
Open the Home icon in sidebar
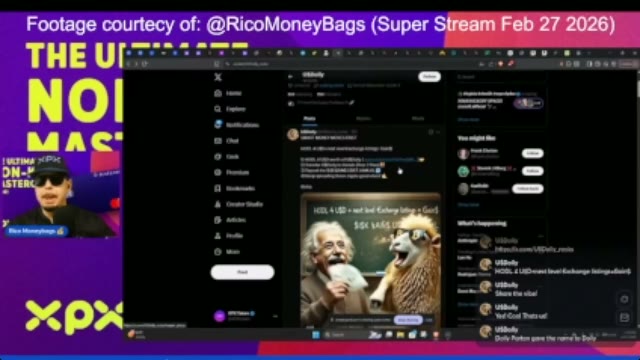218,93
